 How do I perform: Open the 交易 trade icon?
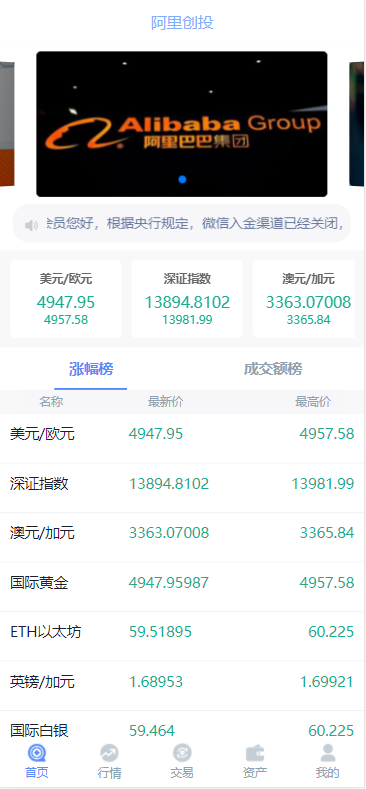point(182,753)
